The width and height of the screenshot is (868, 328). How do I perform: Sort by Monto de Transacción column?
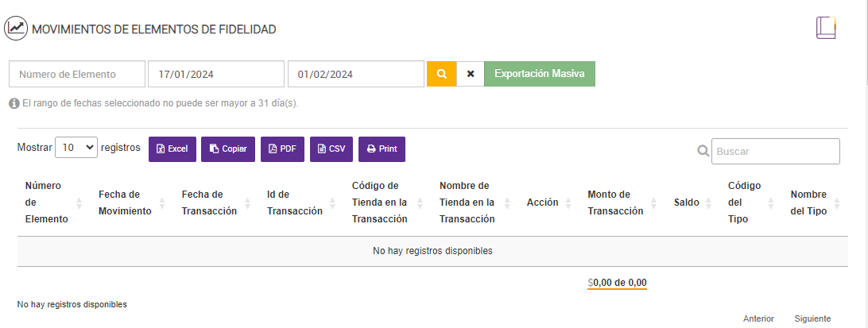(622, 203)
